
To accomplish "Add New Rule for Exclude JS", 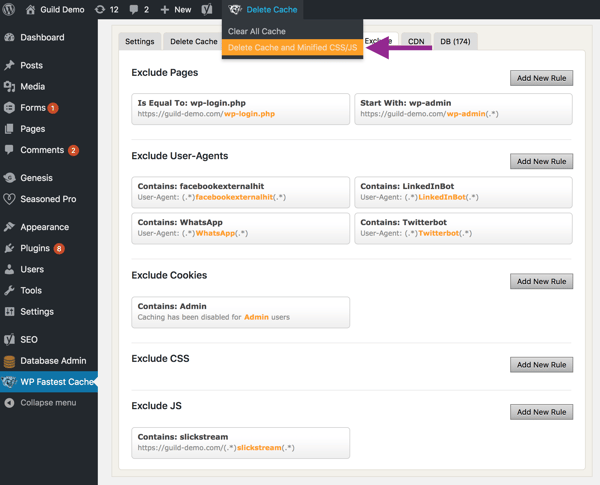I will (x=541, y=412).
